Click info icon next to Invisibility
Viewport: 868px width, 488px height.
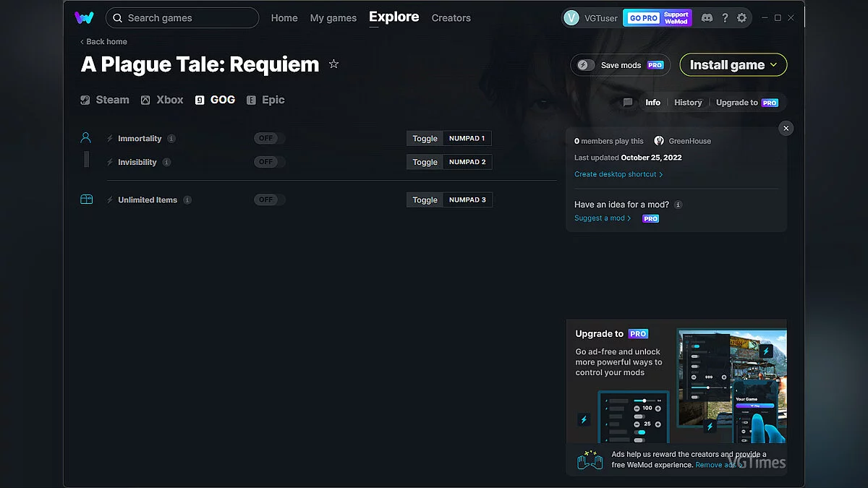[166, 162]
